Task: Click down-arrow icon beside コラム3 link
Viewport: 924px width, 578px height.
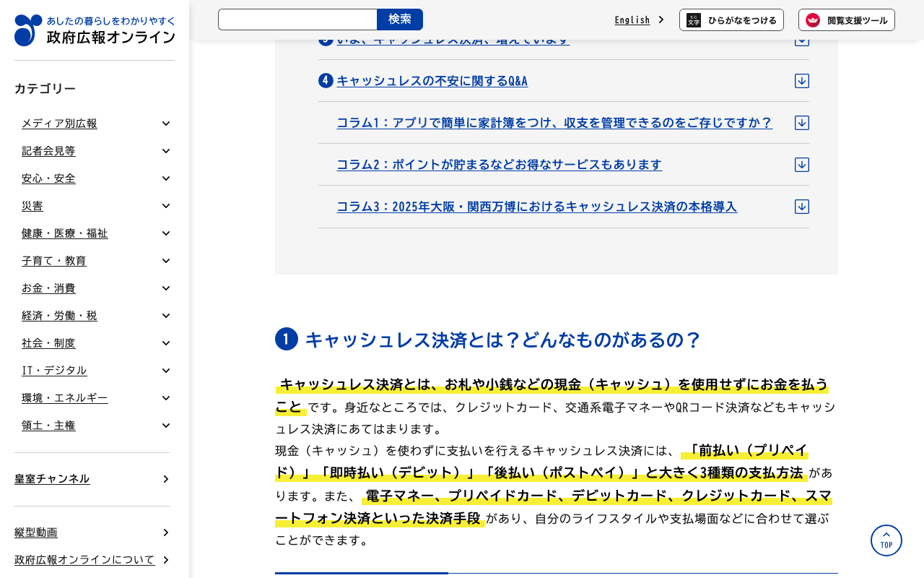Action: [802, 207]
